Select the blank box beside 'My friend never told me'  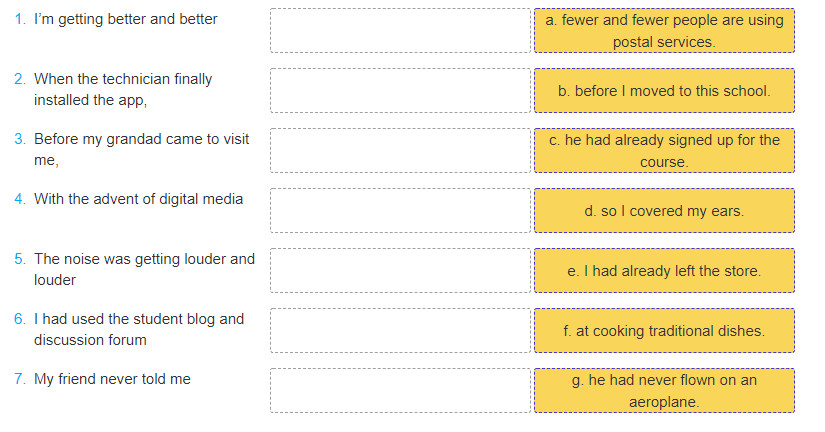(x=400, y=390)
